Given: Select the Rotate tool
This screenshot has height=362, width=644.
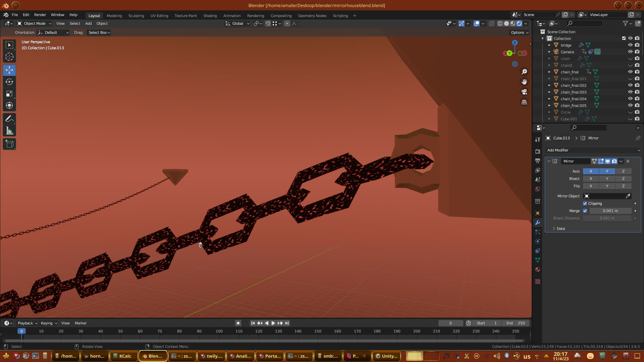Looking at the screenshot, I should point(9,82).
